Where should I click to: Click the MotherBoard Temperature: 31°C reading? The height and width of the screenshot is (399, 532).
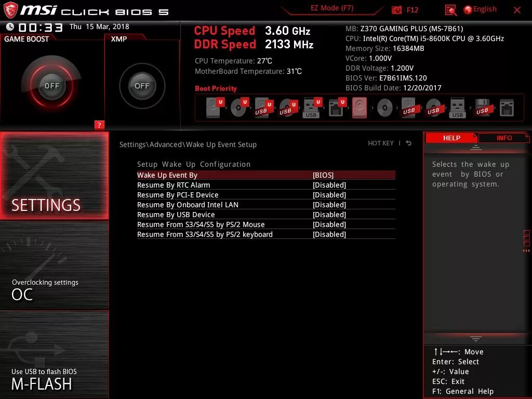click(248, 71)
